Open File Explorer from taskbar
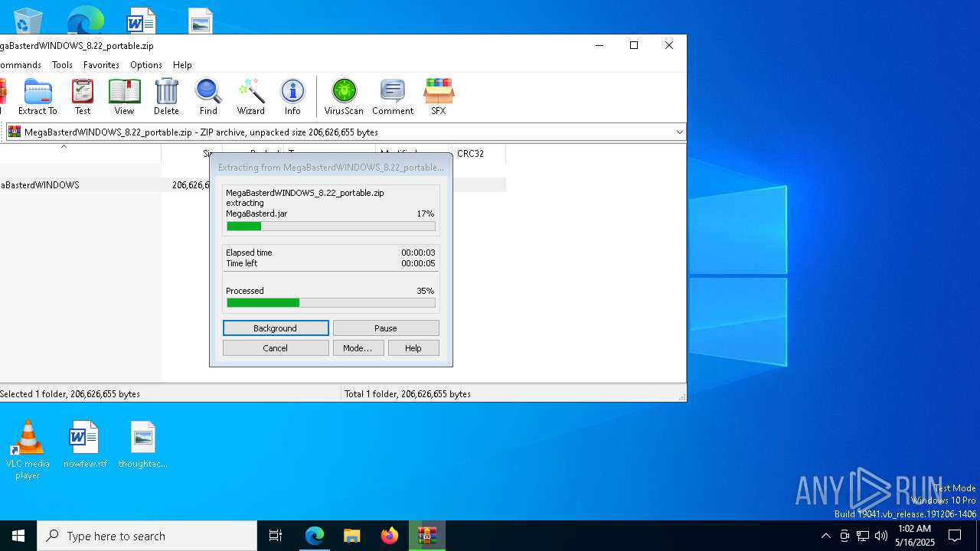Image resolution: width=980 pixels, height=551 pixels. [352, 536]
